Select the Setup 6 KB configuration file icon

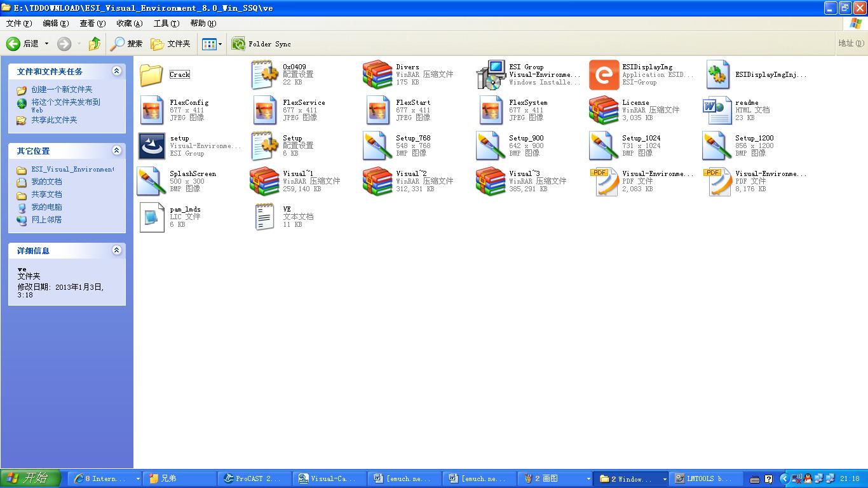coord(265,146)
